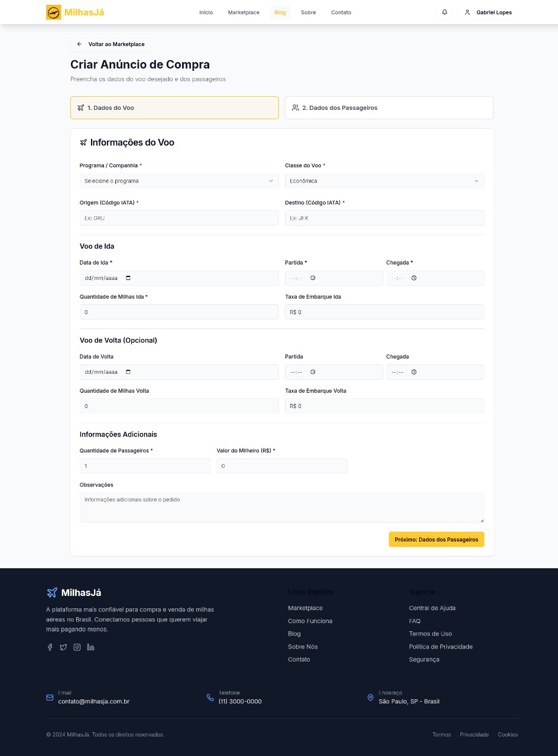Select Marketplace in the top navigation
The width and height of the screenshot is (558, 756).
(x=244, y=12)
